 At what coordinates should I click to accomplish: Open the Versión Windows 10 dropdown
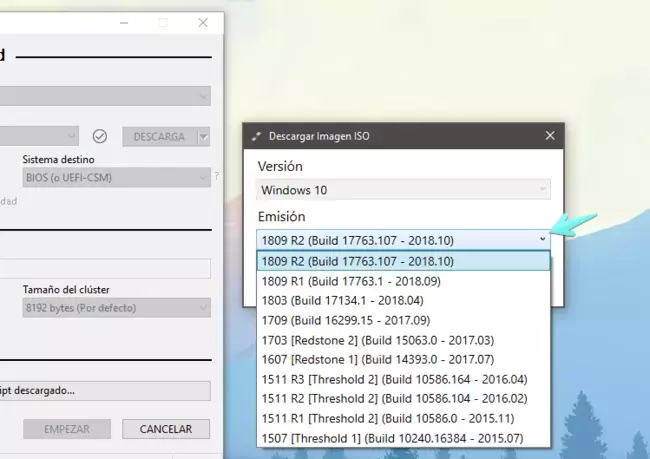[x=403, y=189]
